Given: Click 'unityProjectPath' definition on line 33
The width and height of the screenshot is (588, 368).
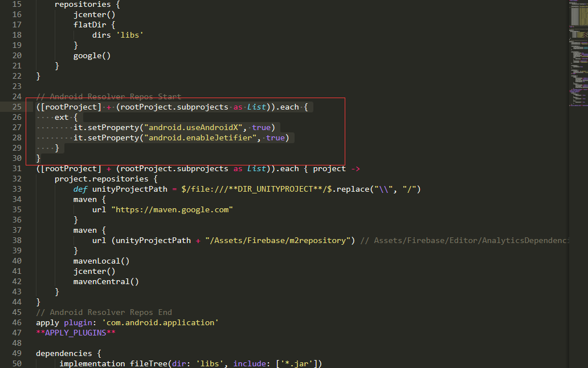Looking at the screenshot, I should (130, 189).
